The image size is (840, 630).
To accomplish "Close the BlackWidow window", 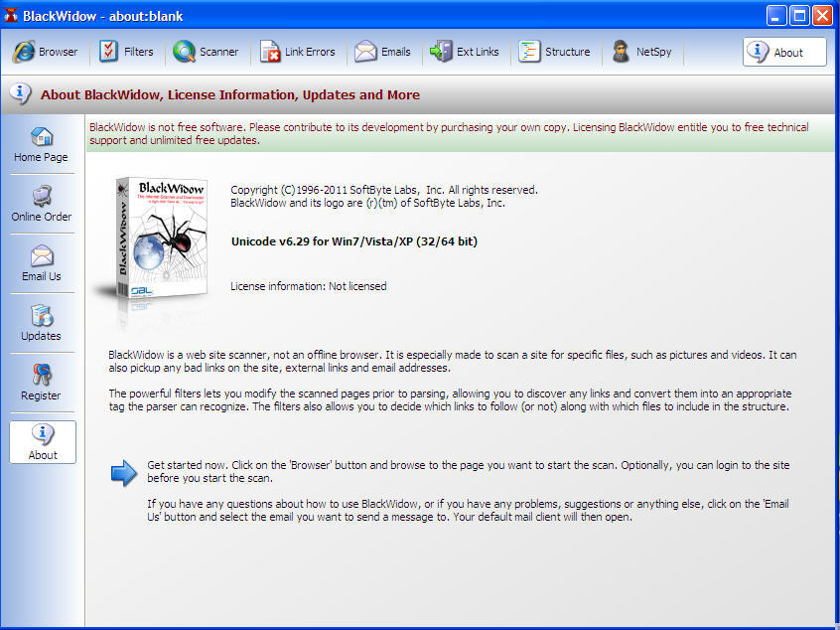I will click(822, 16).
